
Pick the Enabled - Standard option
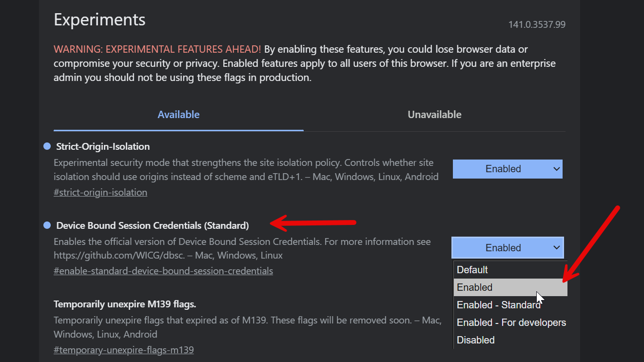(498, 305)
